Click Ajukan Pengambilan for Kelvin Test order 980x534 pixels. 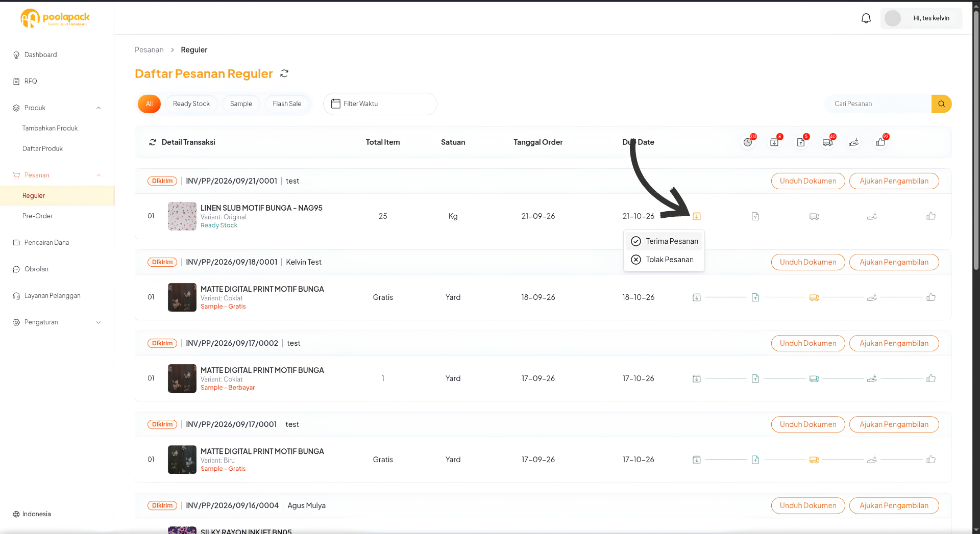(894, 262)
